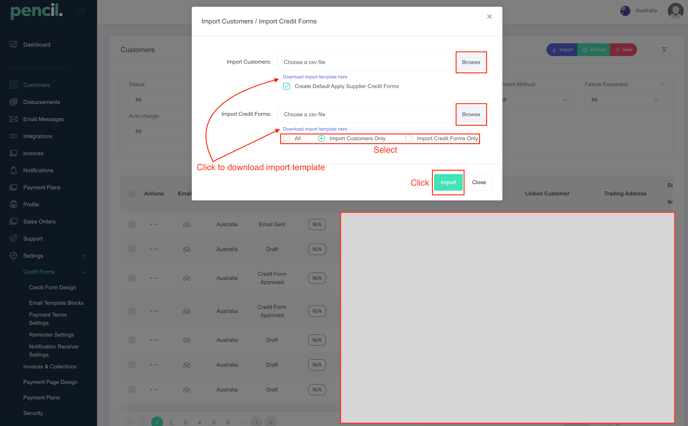The height and width of the screenshot is (426, 688).
Task: Click the Import Credit Forms file input field
Action: [x=365, y=114]
